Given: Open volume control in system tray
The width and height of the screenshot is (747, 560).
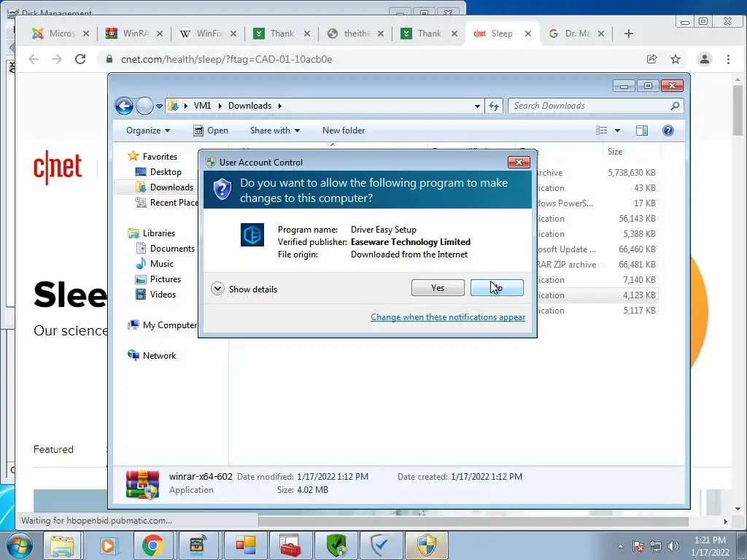Looking at the screenshot, I should (x=673, y=546).
